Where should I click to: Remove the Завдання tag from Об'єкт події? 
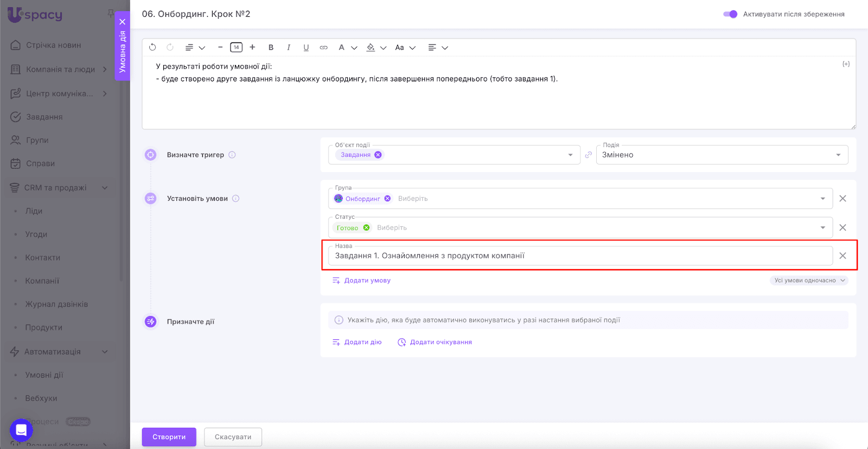click(x=378, y=155)
